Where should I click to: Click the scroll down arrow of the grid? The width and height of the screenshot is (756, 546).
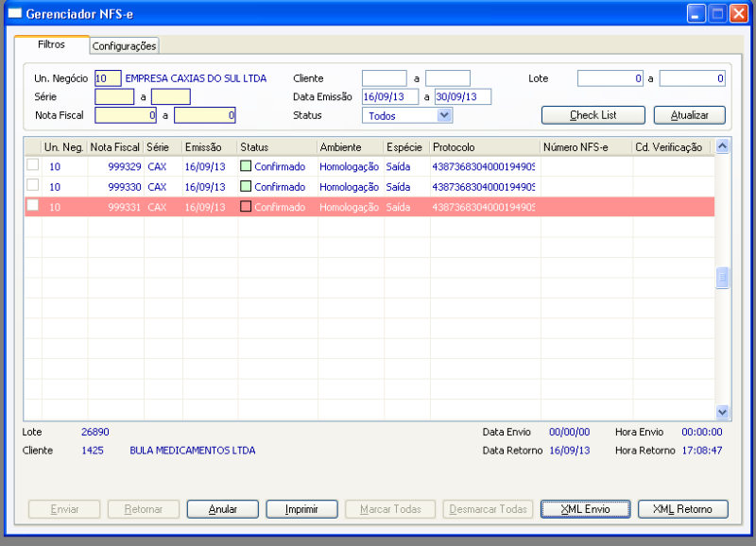[722, 412]
